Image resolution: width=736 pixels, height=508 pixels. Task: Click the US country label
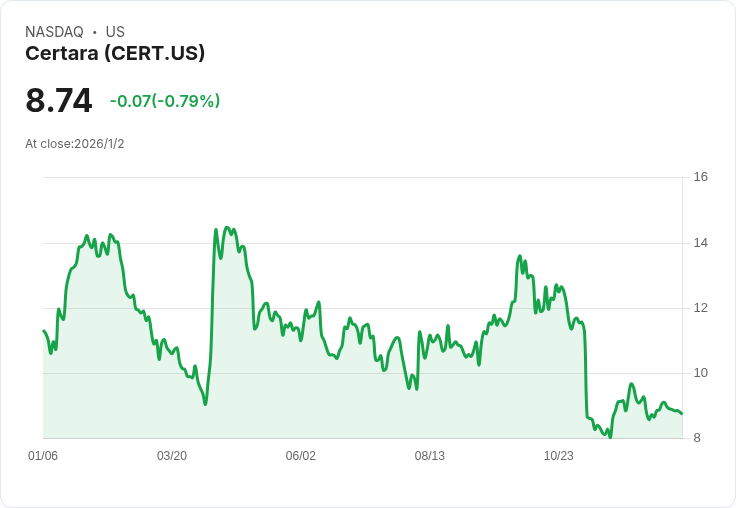coord(115,32)
